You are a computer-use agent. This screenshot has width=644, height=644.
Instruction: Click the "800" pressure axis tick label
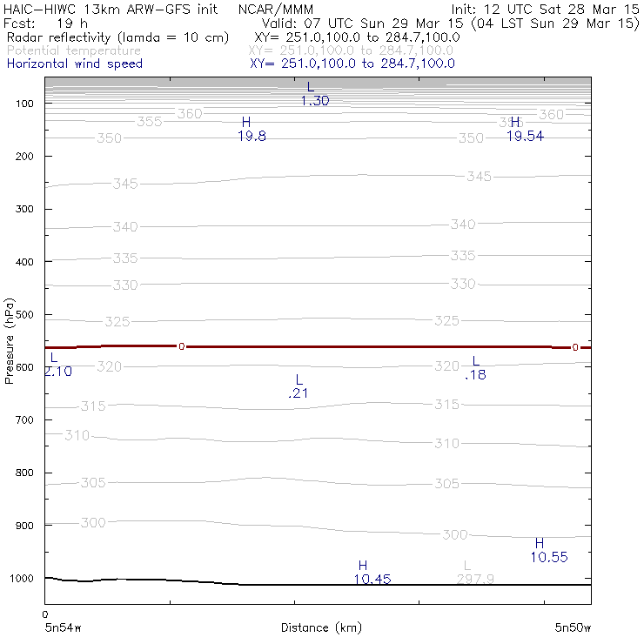coord(24,473)
